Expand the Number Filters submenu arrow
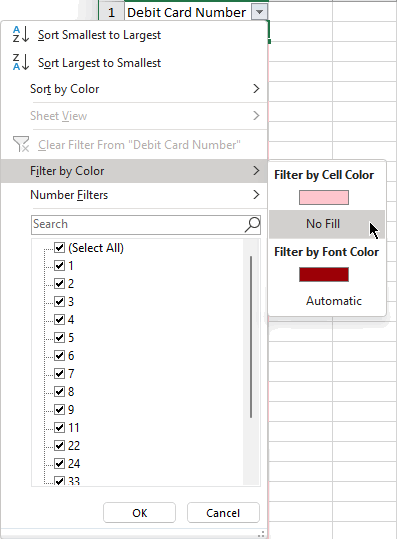This screenshot has height=539, width=397. coord(256,195)
